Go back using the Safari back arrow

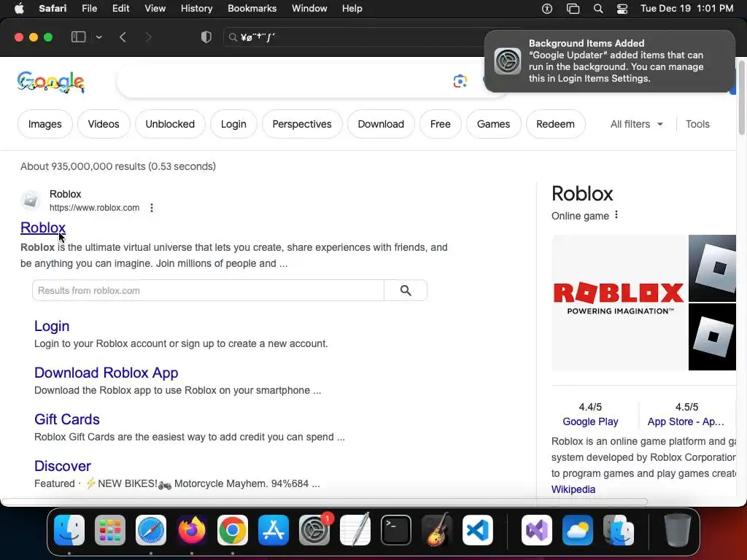tap(123, 37)
